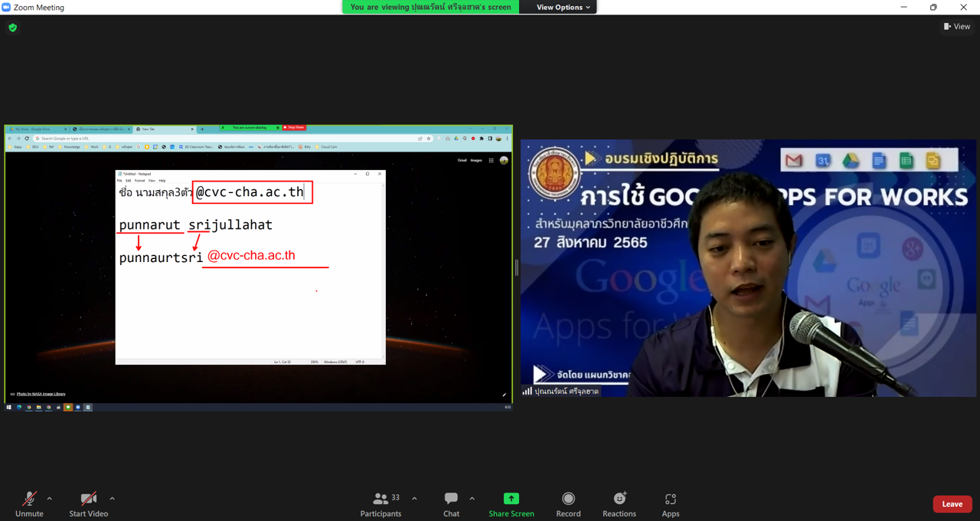Image resolution: width=980 pixels, height=521 pixels.
Task: Open the View Options dropdown
Action: 563,8
